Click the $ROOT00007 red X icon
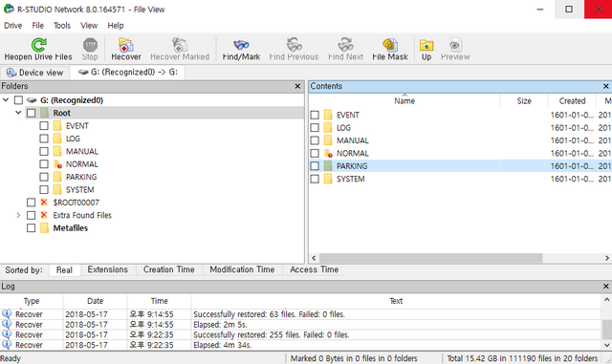 (x=44, y=203)
